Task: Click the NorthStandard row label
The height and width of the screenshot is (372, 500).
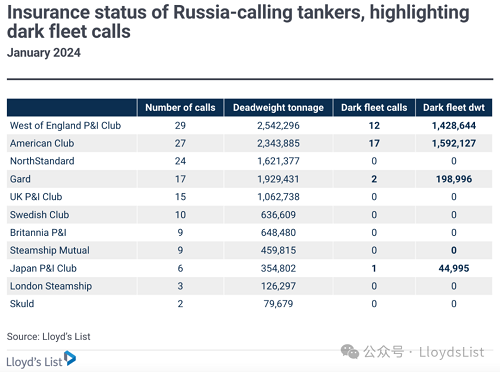Action: [x=42, y=161]
